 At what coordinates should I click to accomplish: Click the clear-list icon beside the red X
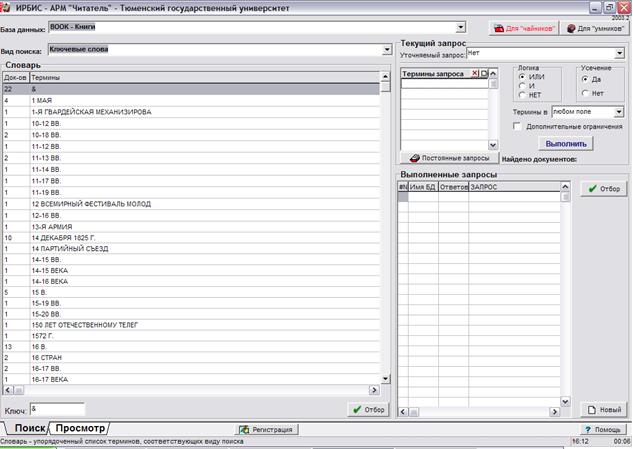point(484,74)
